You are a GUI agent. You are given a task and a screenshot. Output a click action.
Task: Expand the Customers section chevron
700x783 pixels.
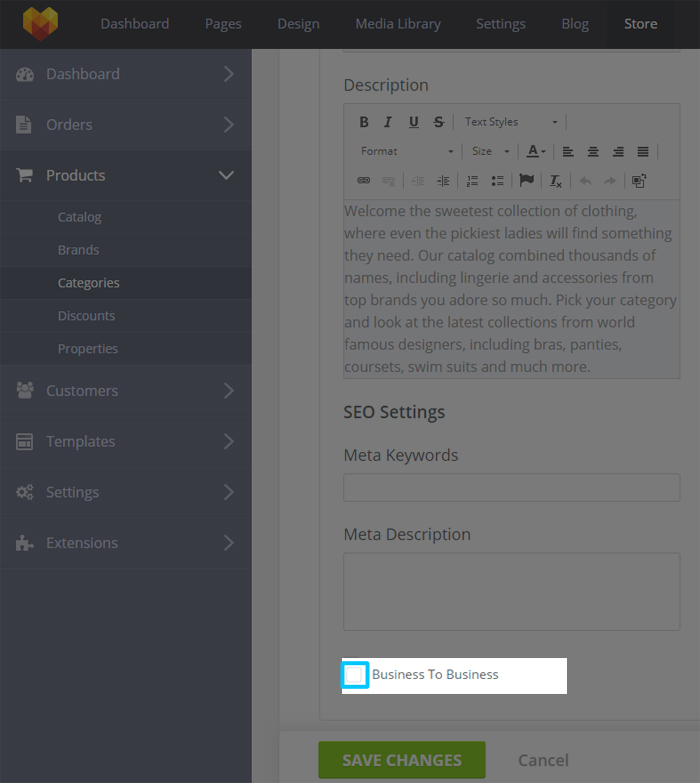pyautogui.click(x=229, y=391)
